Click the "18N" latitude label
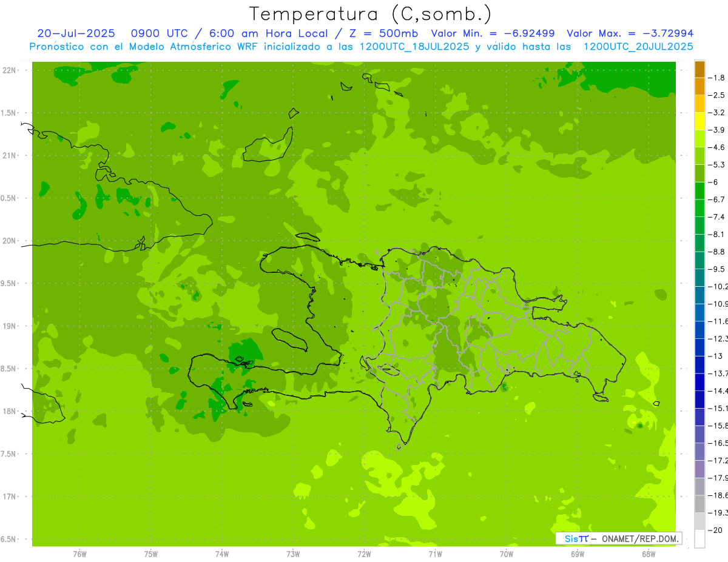This screenshot has width=728, height=562. coord(9,411)
